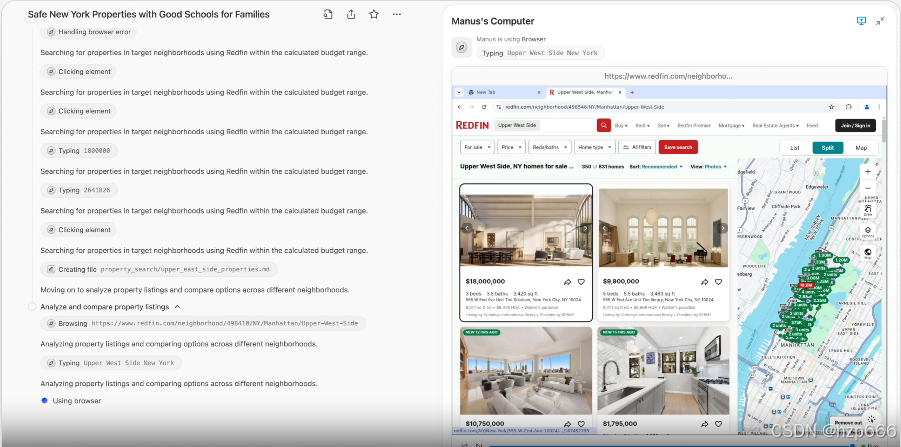This screenshot has height=447, width=901.
Task: Collapse Analyze and compare property listings section
Action: [177, 307]
